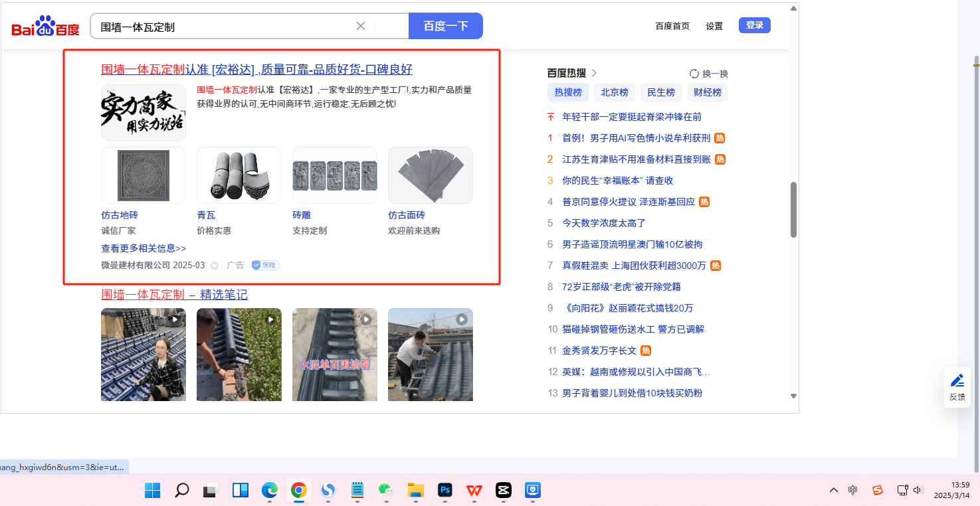Click the 登录 login button
The height and width of the screenshot is (506, 980).
click(754, 25)
